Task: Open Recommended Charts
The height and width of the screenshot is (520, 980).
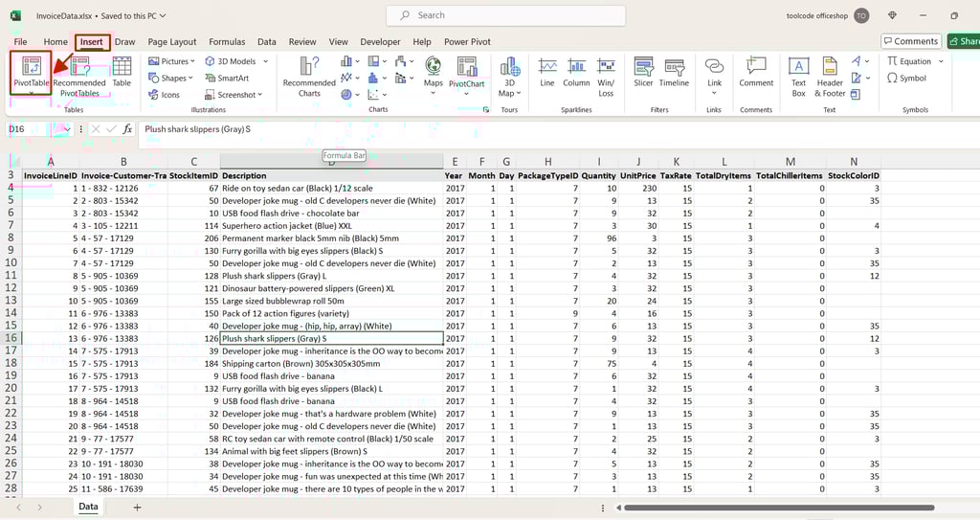Action: coord(309,76)
